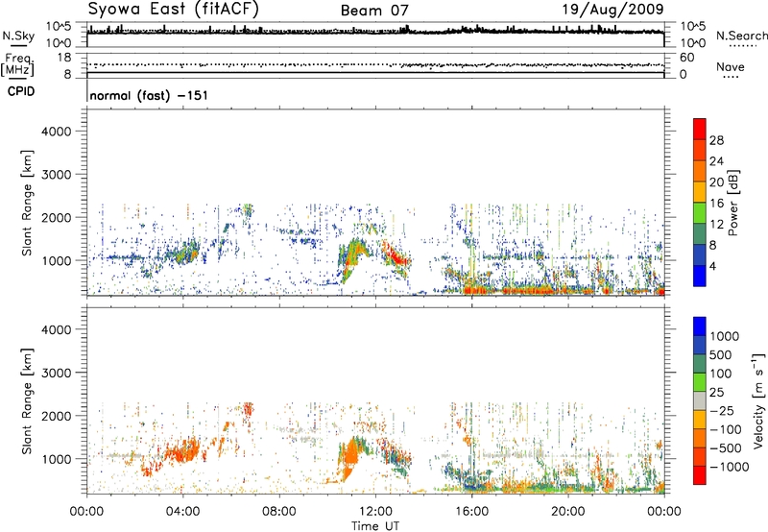768x532 pixels.
Task: Click the '-500' tick on the velocity scale
Action: tap(726, 448)
